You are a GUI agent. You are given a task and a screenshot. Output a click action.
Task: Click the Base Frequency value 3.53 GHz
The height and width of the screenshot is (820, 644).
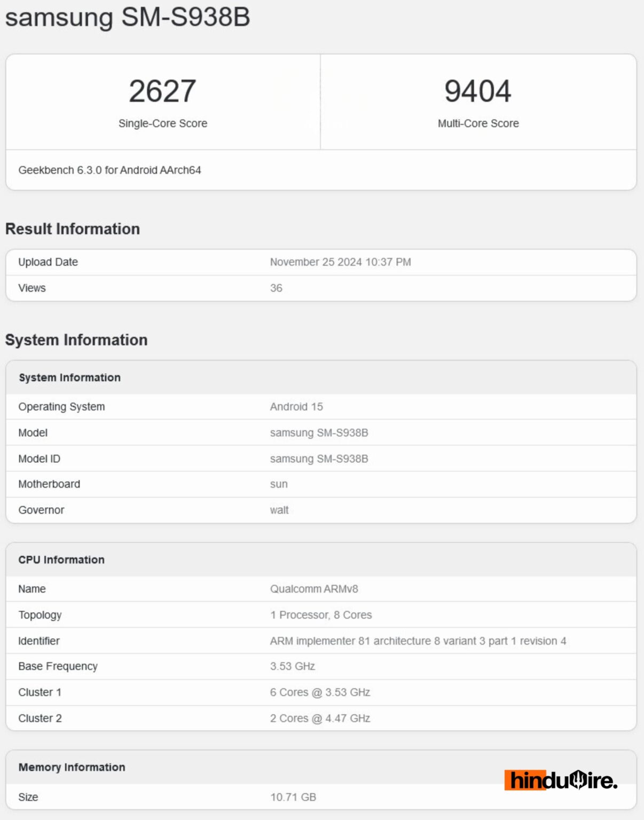pos(292,666)
